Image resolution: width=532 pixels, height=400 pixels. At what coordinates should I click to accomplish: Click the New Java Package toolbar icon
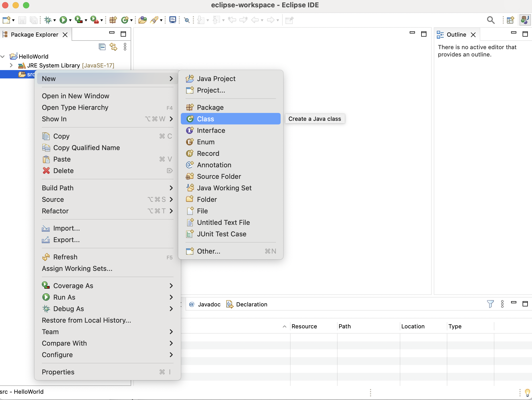click(113, 20)
